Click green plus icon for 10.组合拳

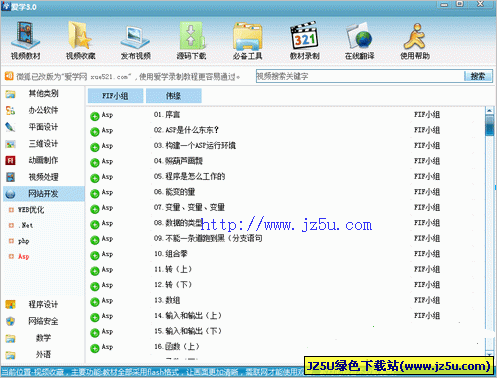95,255
